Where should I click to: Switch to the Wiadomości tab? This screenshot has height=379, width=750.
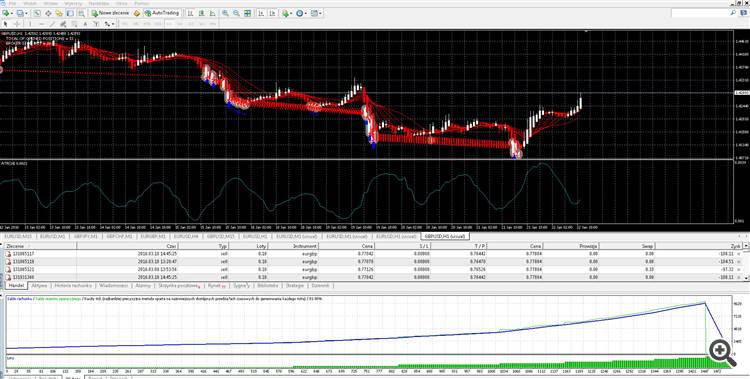[113, 286]
